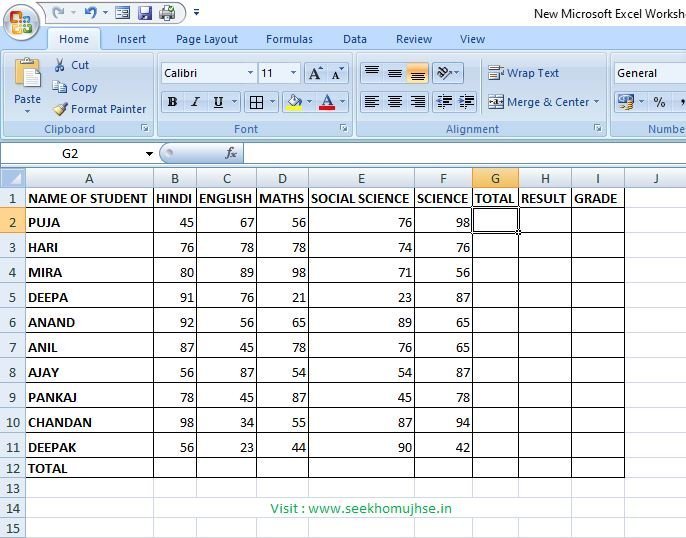Click the Name Box showing G2
The height and width of the screenshot is (538, 686).
tap(70, 153)
